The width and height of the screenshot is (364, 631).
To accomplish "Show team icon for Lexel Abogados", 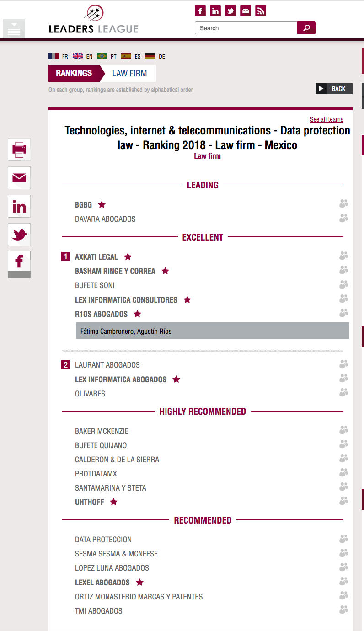I will coord(343,582).
